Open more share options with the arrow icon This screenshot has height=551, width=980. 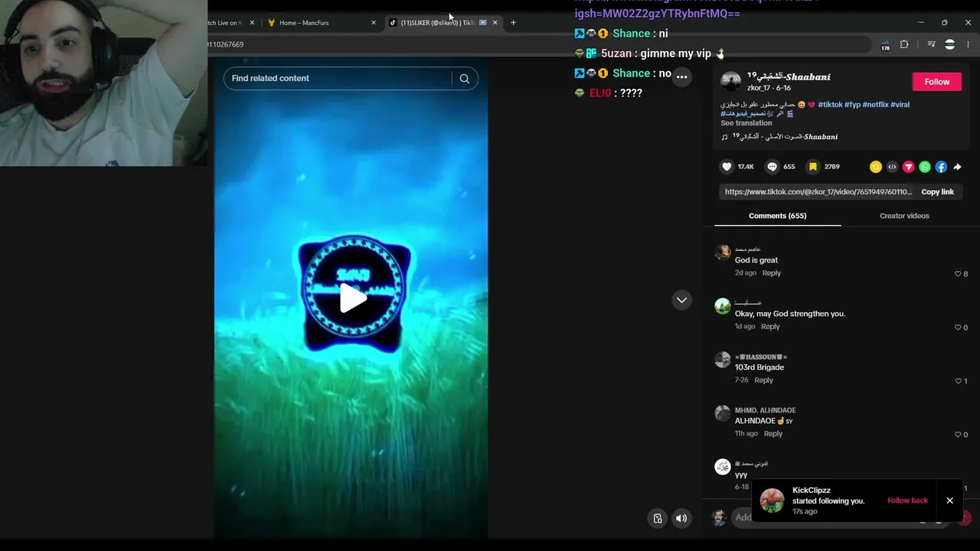pos(957,167)
